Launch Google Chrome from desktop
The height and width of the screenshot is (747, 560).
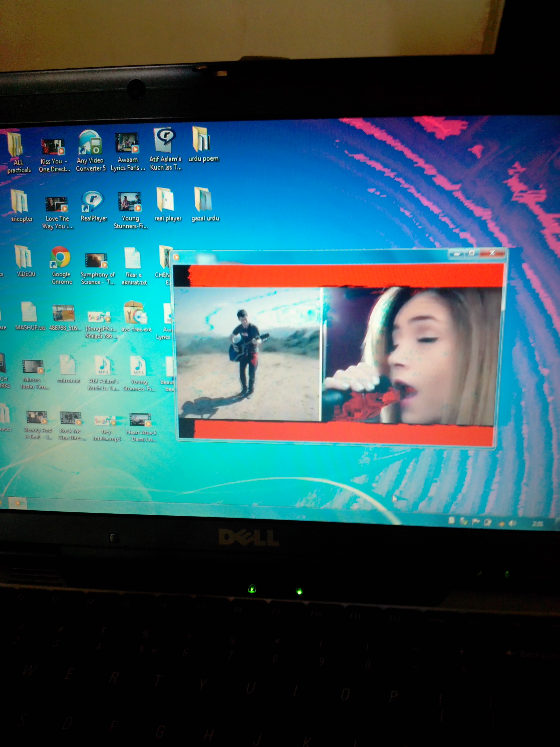[61, 265]
